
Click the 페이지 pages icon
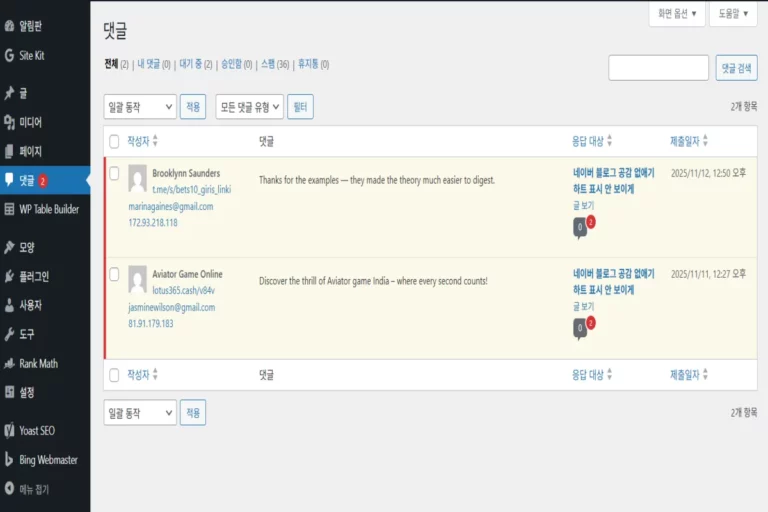point(9,151)
